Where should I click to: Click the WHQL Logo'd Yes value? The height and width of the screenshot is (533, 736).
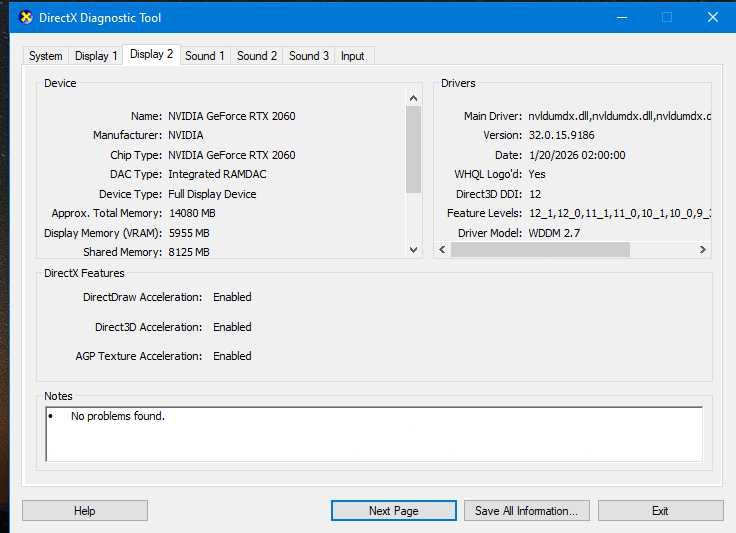[x=537, y=174]
